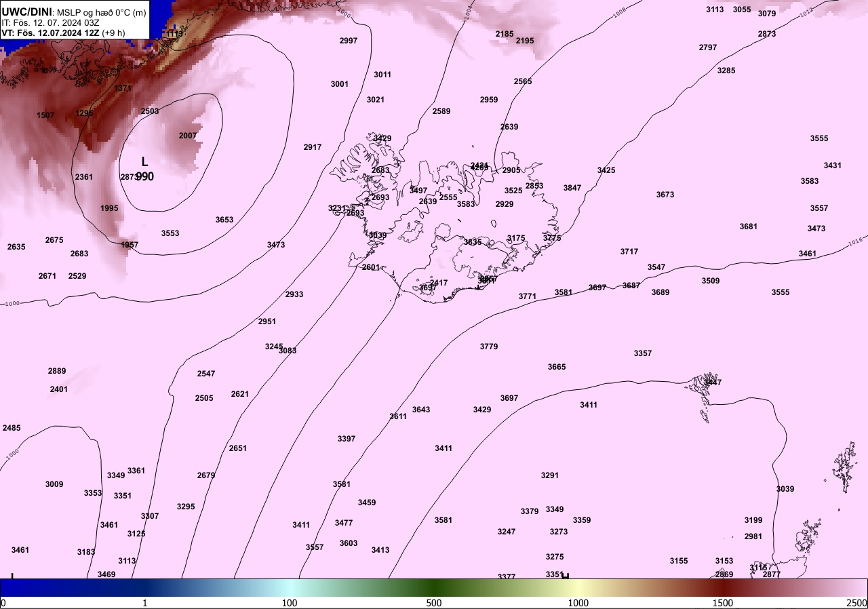Image resolution: width=868 pixels, height=609 pixels.
Task: Click the 990 pressure value
Action: pos(144,176)
